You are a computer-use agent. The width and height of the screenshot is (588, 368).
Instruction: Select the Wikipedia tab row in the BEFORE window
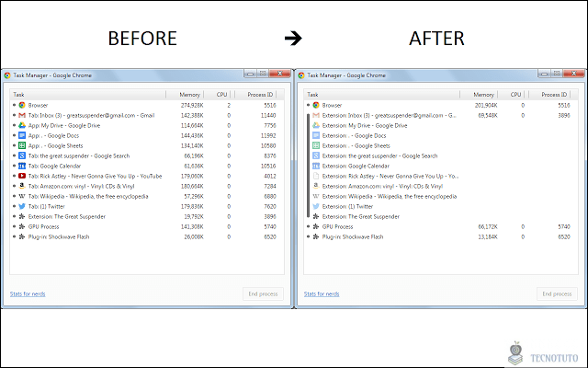click(147, 196)
